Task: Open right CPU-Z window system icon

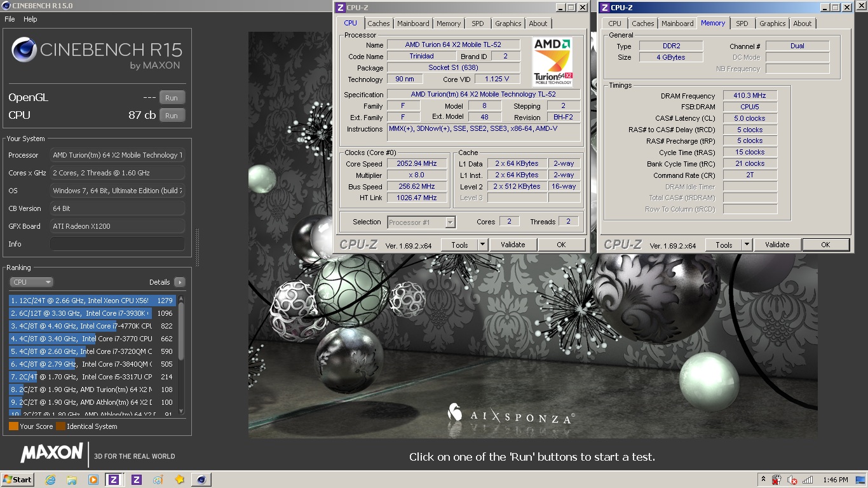Action: [605, 8]
